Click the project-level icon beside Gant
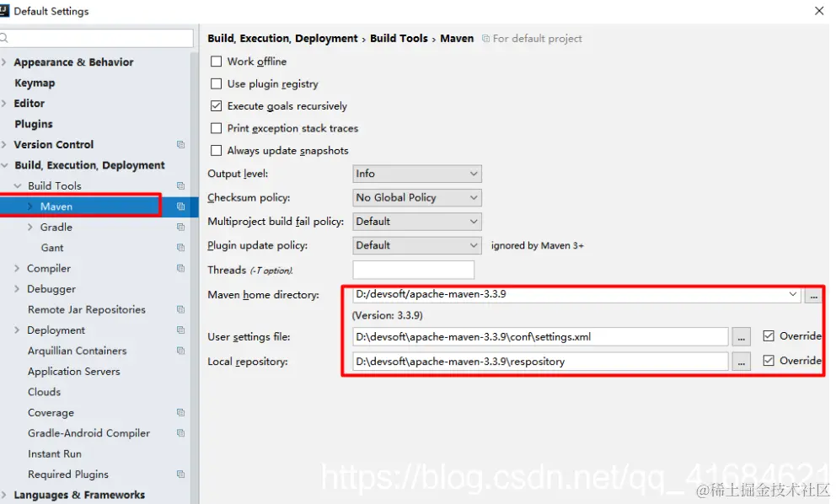836x504 pixels. point(180,248)
